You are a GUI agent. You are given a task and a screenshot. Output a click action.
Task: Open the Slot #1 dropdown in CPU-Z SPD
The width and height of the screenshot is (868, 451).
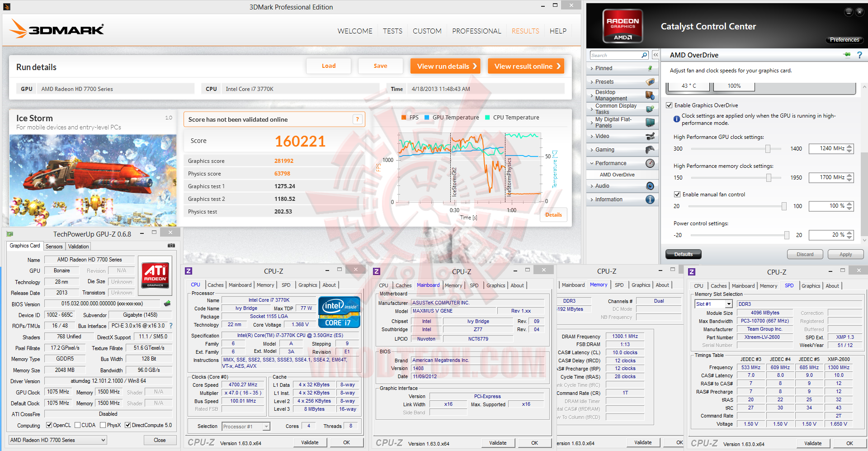click(713, 304)
